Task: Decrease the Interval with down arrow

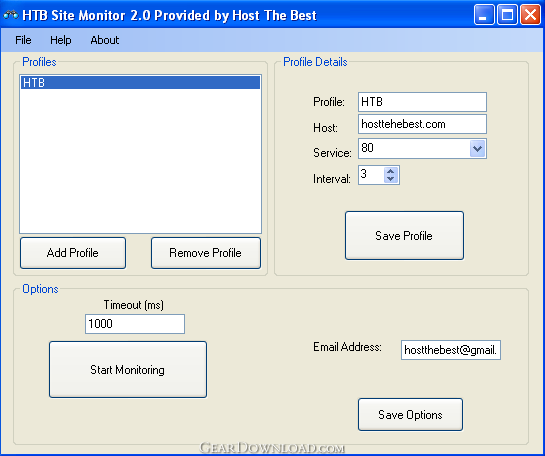Action: tap(391, 179)
